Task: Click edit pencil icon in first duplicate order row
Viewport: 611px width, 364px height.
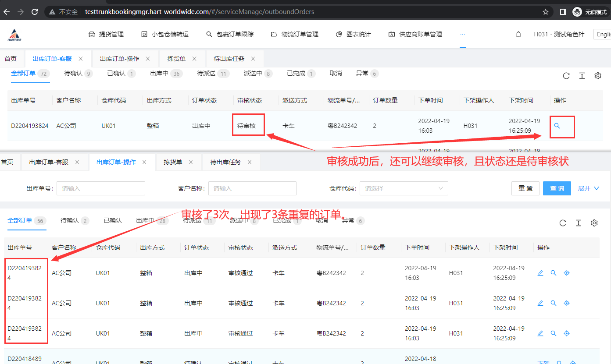Action: pyautogui.click(x=540, y=273)
